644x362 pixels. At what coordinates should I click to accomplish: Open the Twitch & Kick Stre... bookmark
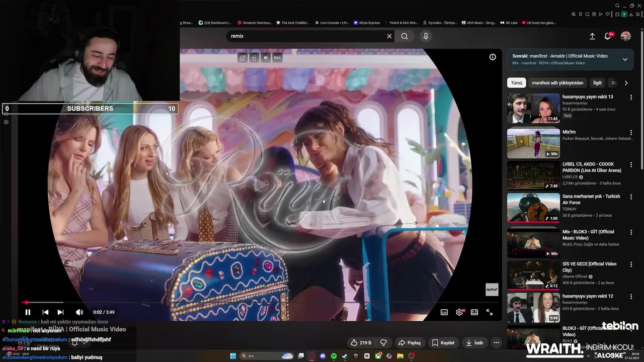click(401, 23)
